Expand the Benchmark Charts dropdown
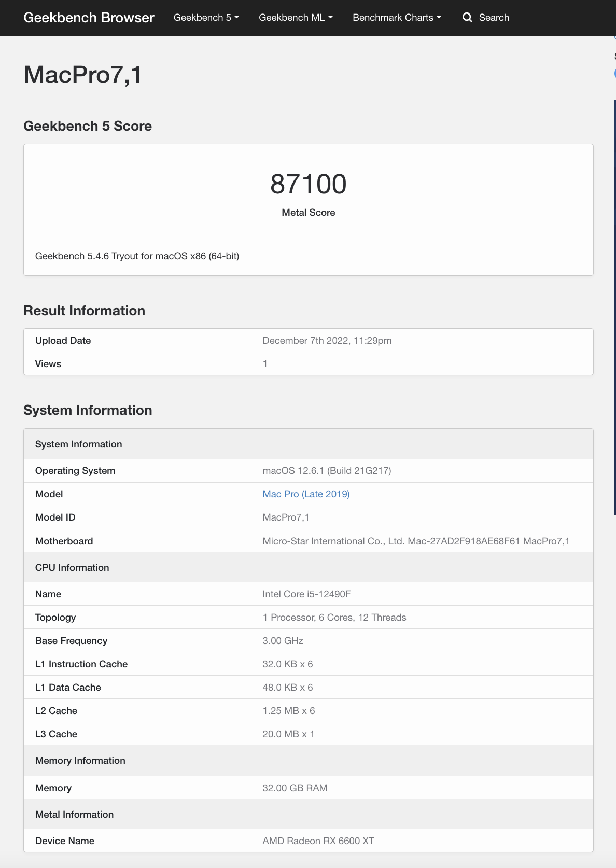The image size is (616, 868). [397, 18]
